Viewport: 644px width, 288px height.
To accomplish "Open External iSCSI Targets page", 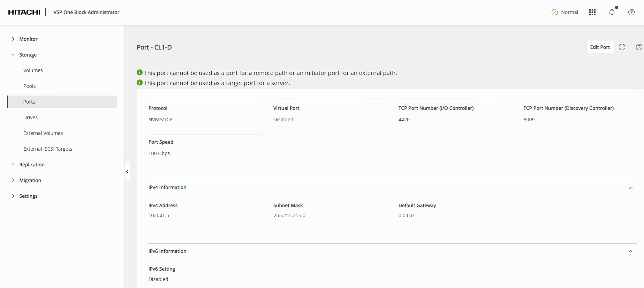I will [48, 149].
